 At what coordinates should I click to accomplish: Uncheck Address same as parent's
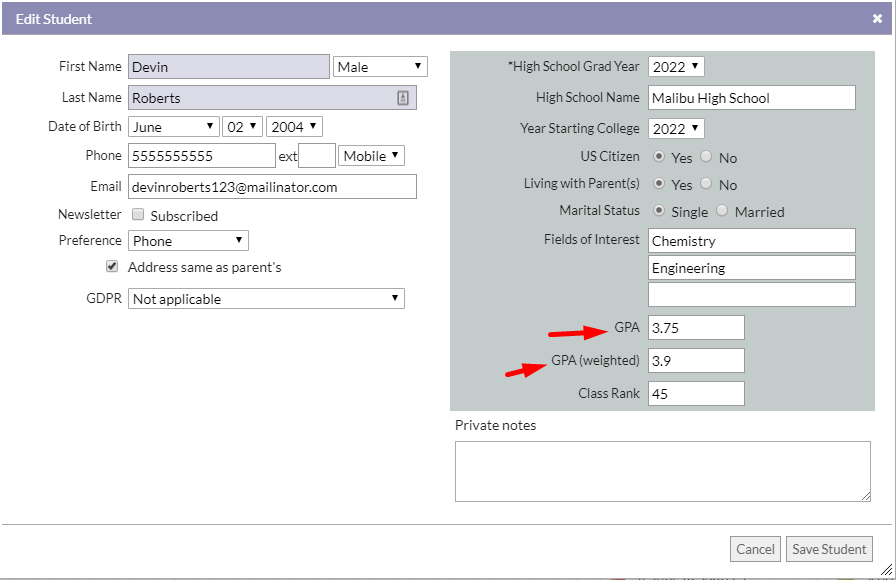point(112,266)
